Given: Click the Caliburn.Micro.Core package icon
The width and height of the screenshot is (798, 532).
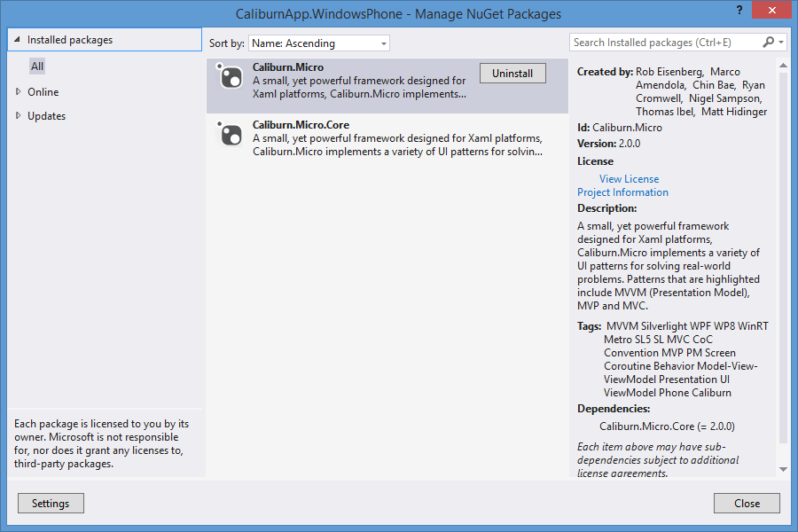Looking at the screenshot, I should click(230, 134).
